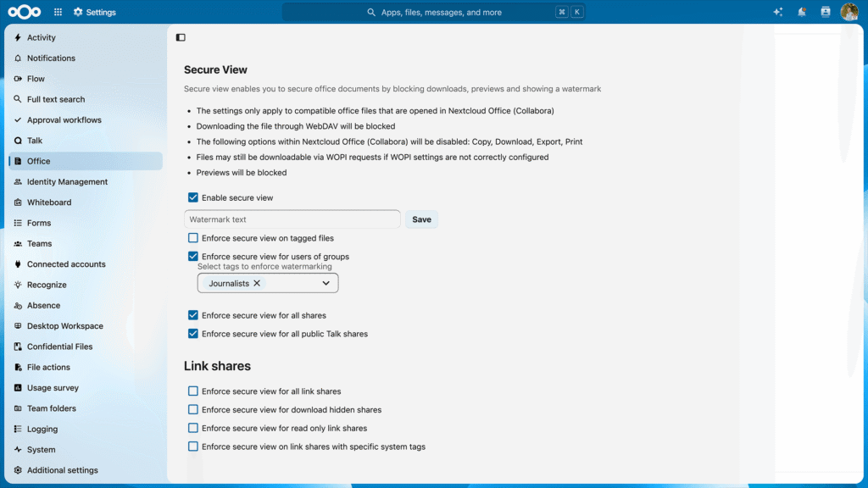
Task: Click 'Downloading the file through WebDAV' bullet
Action: (x=296, y=126)
